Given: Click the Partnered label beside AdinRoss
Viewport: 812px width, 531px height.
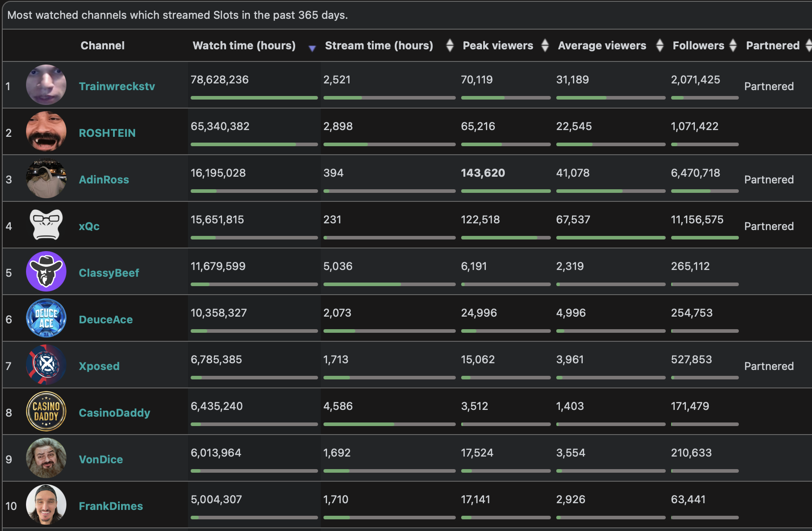Looking at the screenshot, I should tap(769, 179).
